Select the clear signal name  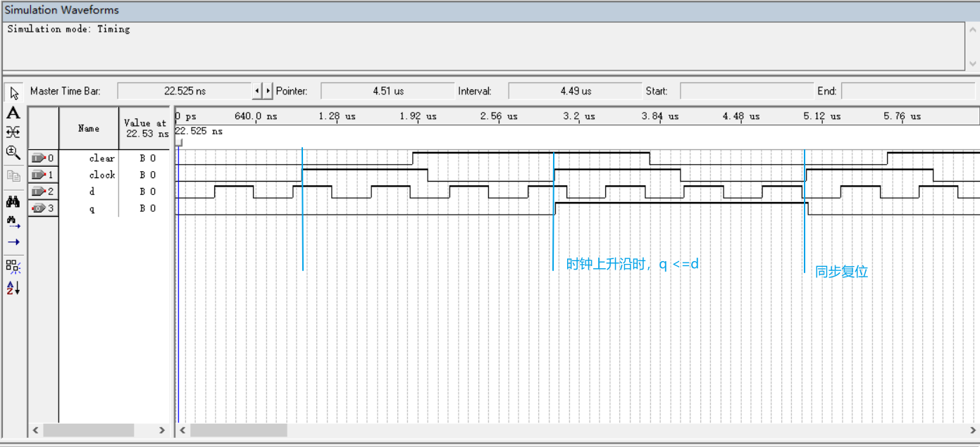(x=101, y=158)
